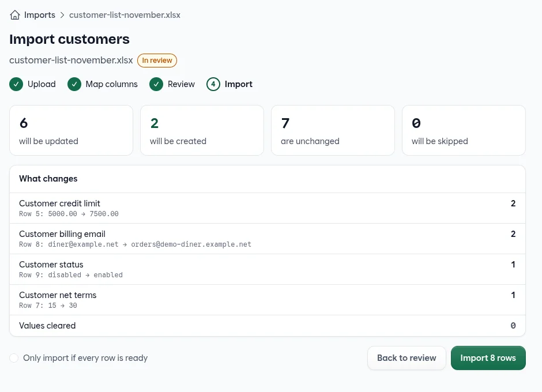Open the 2 will be created card
The width and height of the screenshot is (542, 392).
[202, 130]
